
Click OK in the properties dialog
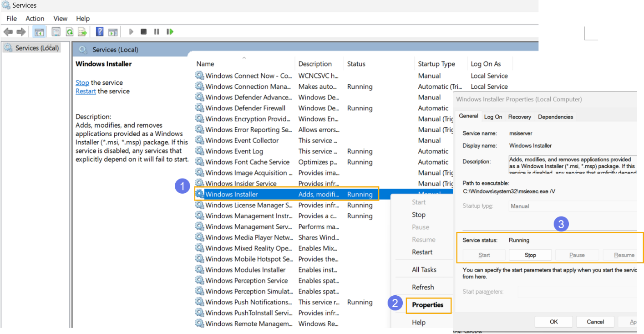pyautogui.click(x=553, y=322)
